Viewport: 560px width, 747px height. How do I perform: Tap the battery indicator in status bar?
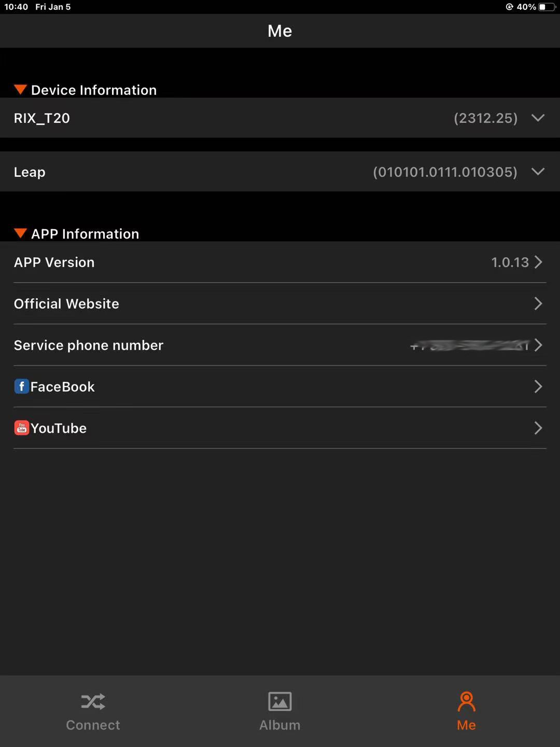tap(547, 7)
